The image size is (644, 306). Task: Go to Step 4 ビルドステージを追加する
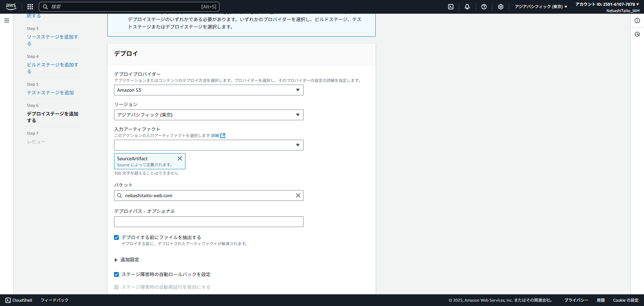[x=52, y=68]
